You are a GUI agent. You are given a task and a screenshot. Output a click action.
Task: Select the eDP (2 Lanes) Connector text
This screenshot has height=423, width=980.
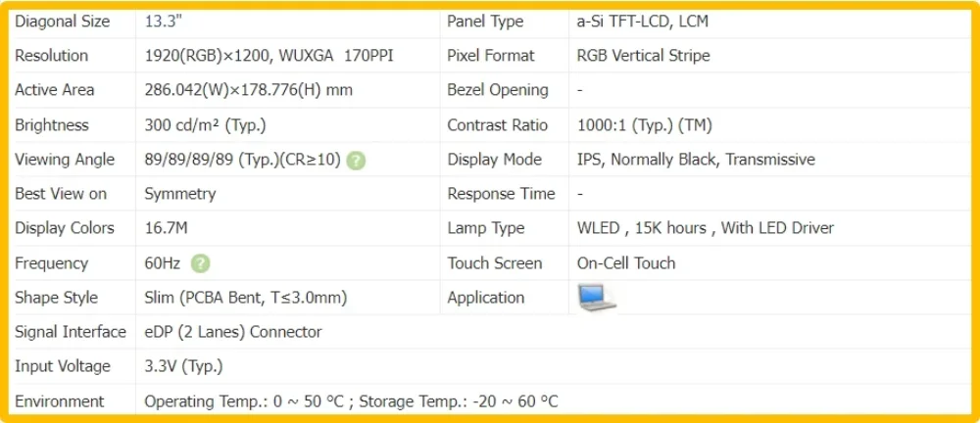click(233, 332)
